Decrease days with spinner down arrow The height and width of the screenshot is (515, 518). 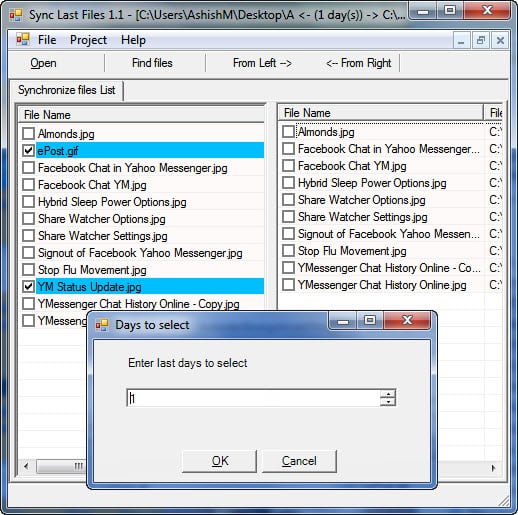tap(388, 402)
